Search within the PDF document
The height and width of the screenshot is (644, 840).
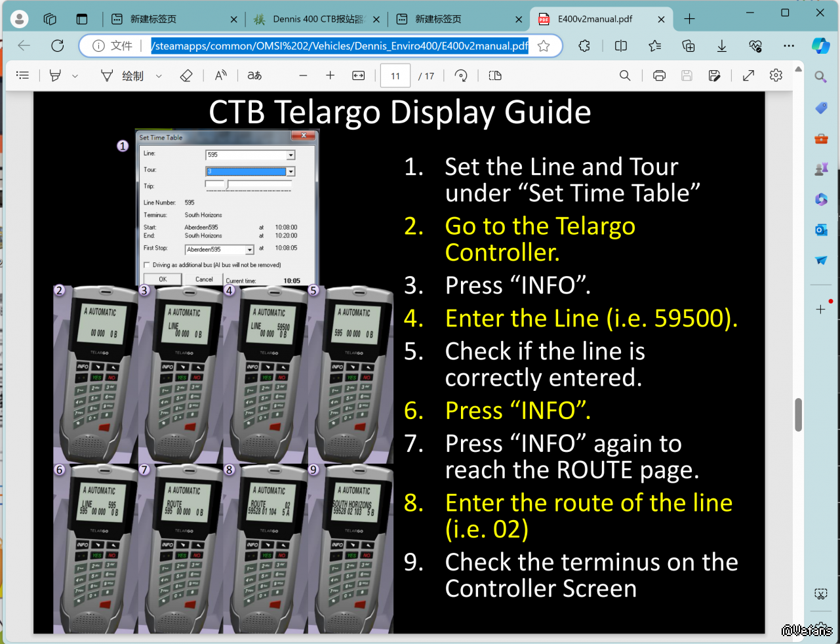click(x=625, y=75)
